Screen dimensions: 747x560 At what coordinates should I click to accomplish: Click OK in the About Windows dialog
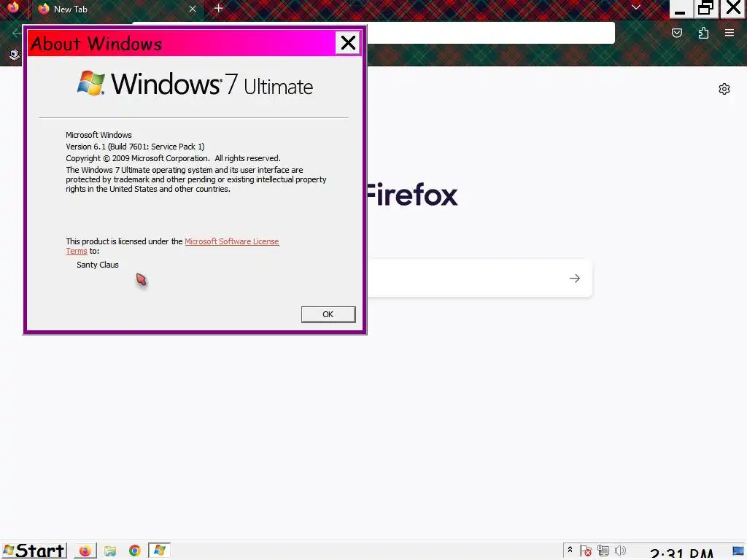point(328,314)
